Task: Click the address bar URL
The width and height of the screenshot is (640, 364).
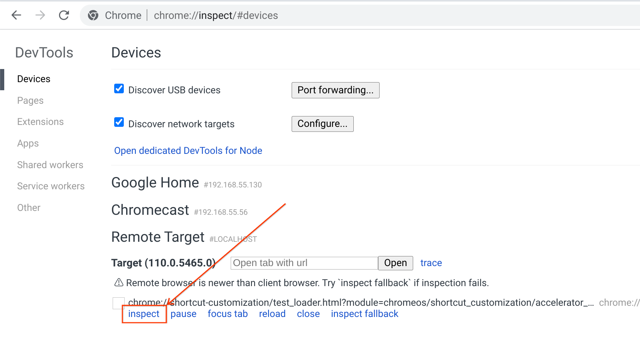Action: [216, 15]
